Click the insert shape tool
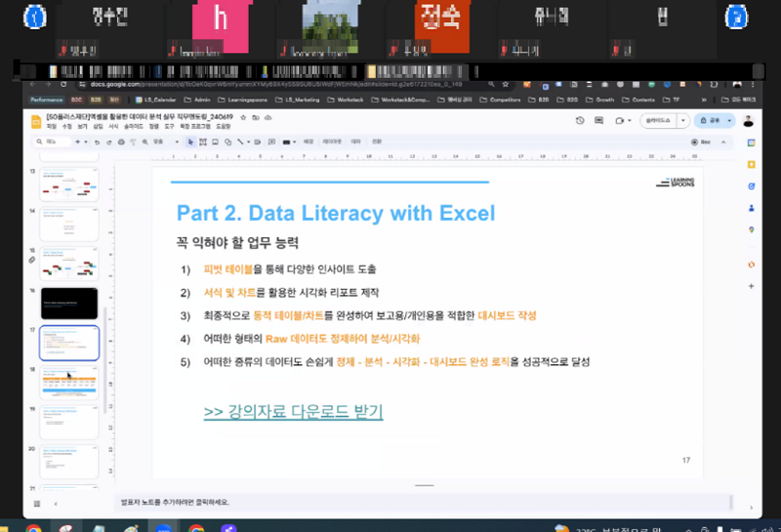This screenshot has height=532, width=781. point(227,142)
